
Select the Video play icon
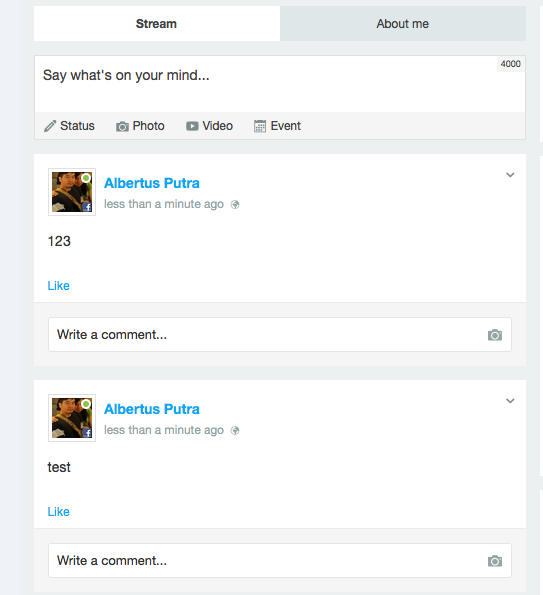click(192, 126)
